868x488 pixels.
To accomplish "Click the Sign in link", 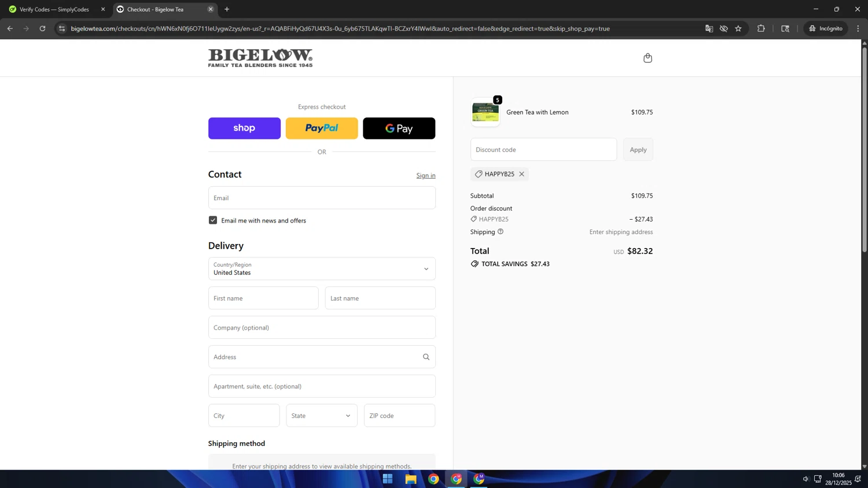I will 426,176.
